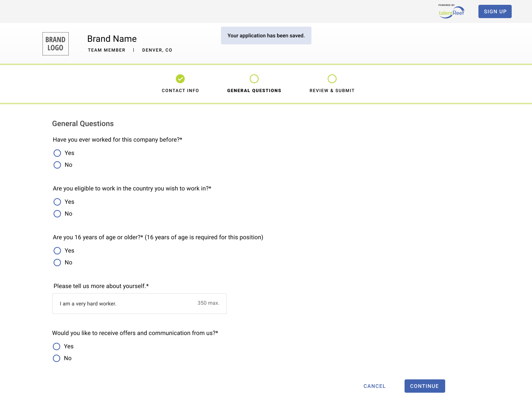Viewport: 532px width, 406px height.
Task: Select No for 16 years of age question
Action: pos(57,263)
